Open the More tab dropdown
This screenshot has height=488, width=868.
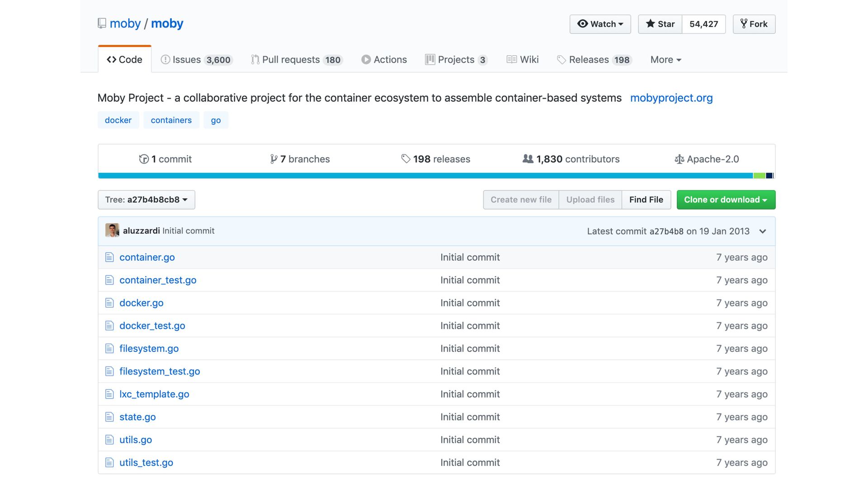(665, 60)
